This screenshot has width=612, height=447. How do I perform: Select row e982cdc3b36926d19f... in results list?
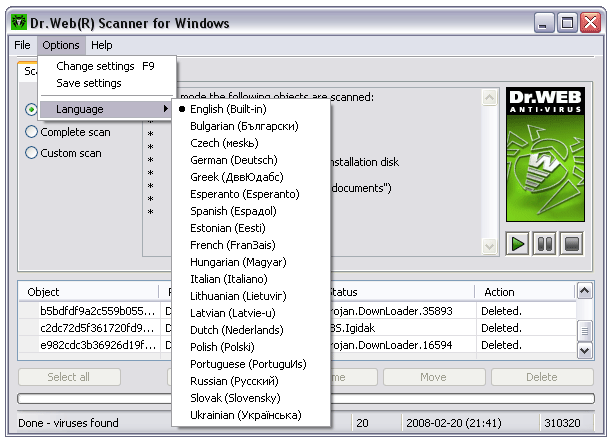(98, 345)
